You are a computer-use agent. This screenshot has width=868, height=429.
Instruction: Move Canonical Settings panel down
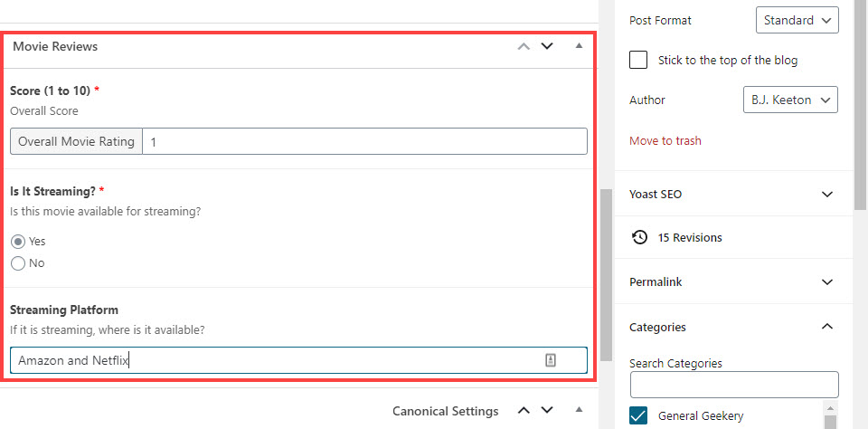tap(547, 411)
